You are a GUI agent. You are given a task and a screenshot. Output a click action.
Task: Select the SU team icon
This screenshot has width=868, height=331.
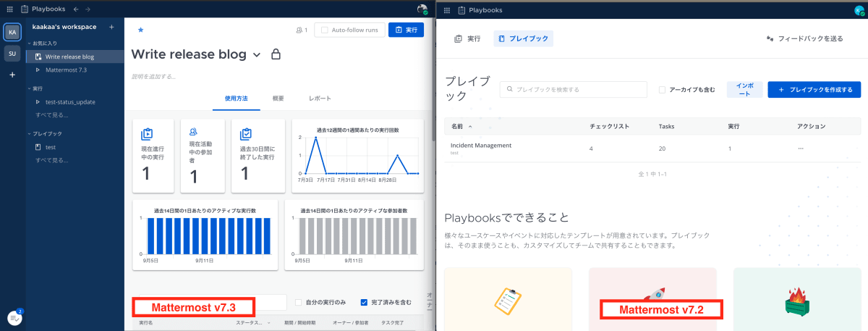click(x=12, y=54)
